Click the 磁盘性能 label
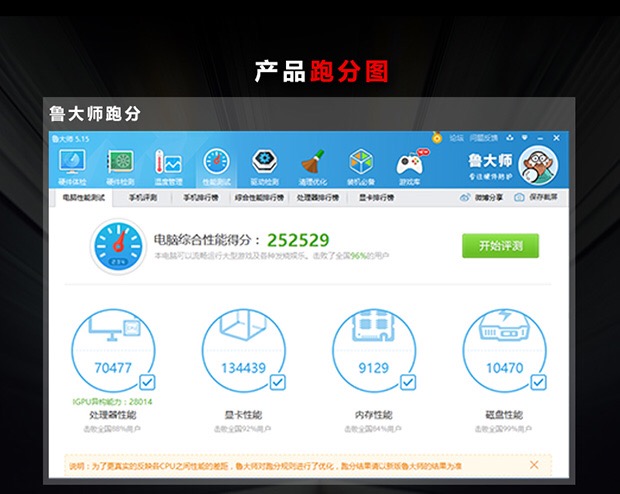Image resolution: width=620 pixels, height=494 pixels. tap(504, 415)
